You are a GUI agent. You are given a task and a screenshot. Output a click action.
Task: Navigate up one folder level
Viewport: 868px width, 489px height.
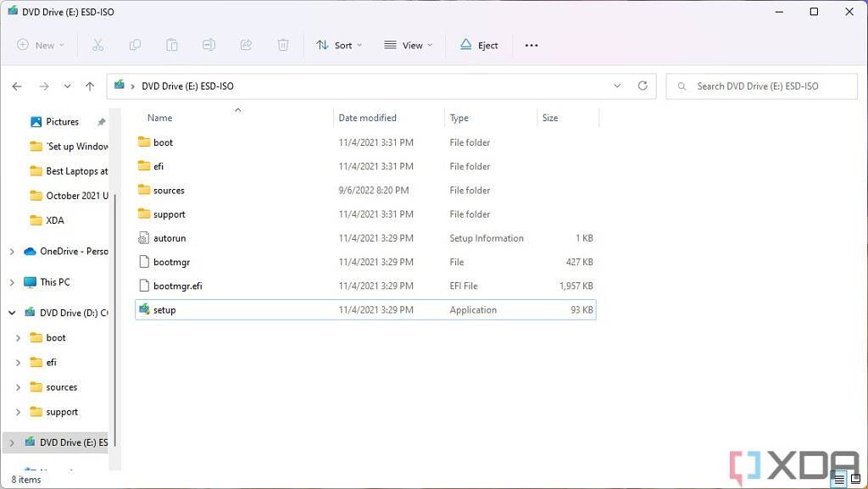coord(90,86)
